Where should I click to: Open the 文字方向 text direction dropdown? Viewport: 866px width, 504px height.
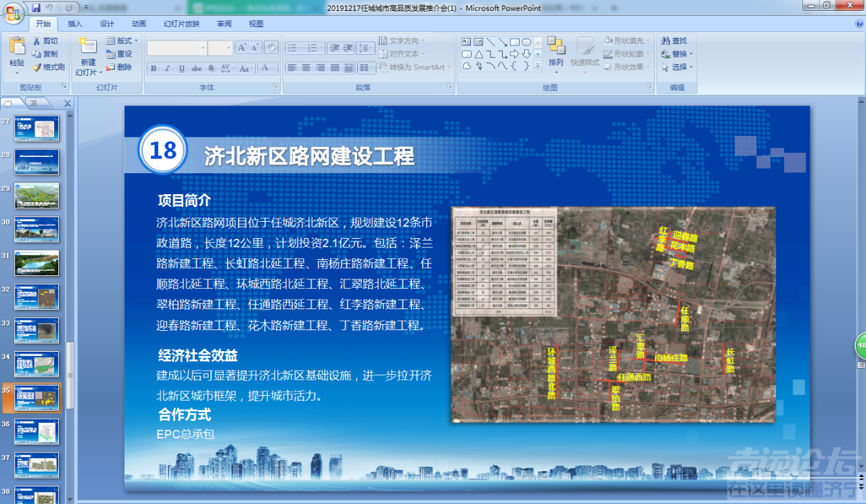[402, 41]
